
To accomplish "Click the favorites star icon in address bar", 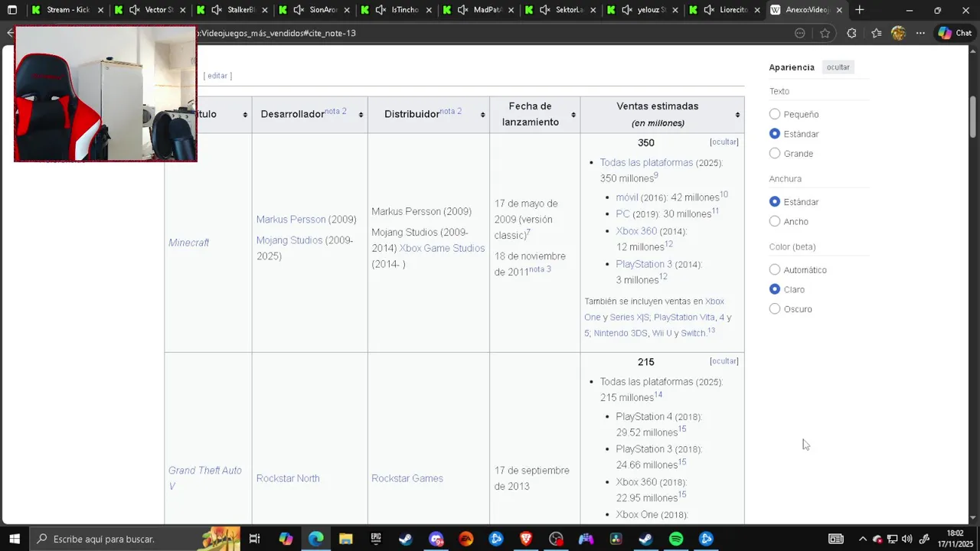I will [825, 33].
